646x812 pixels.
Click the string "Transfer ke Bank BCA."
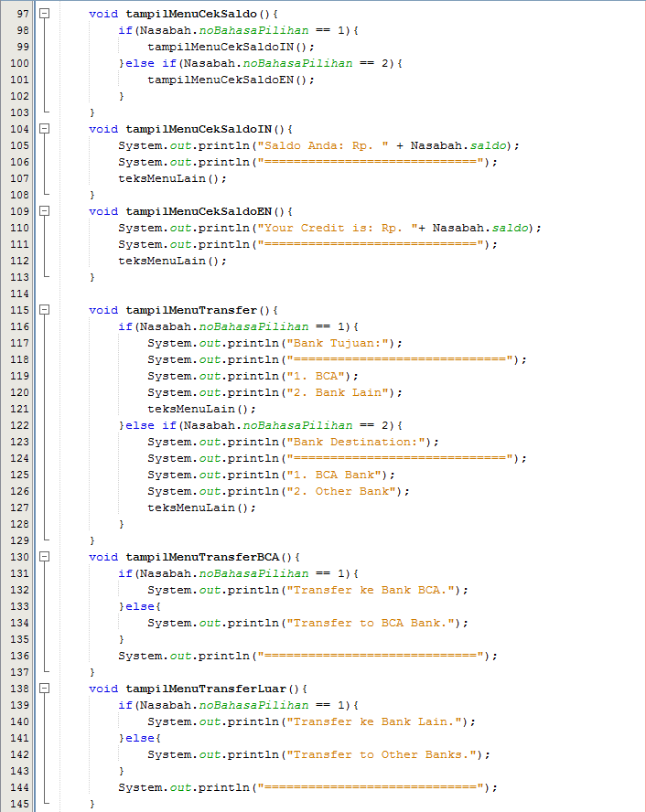point(371,590)
